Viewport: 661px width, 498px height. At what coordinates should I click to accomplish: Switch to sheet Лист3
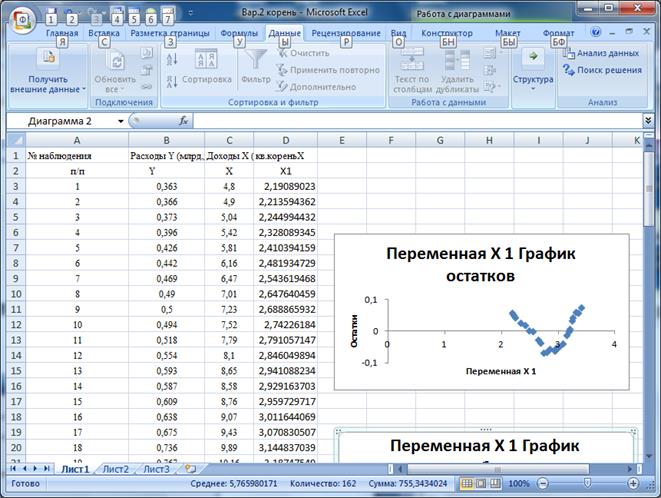[x=156, y=469]
